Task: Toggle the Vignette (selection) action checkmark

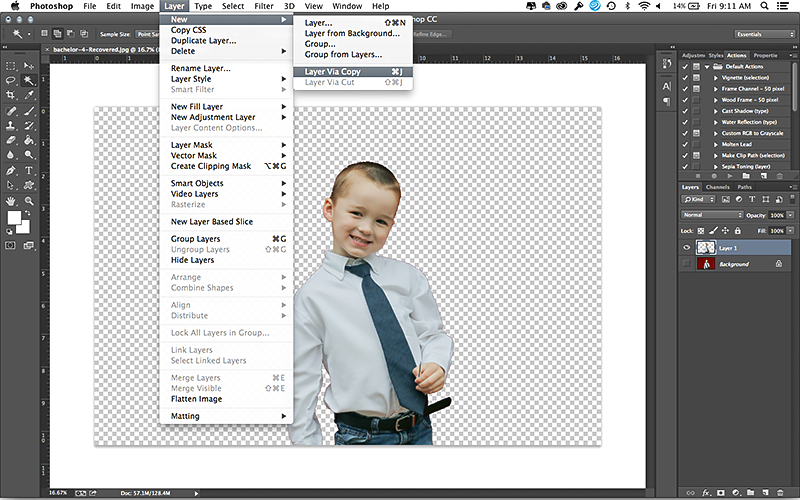Action: pos(685,78)
